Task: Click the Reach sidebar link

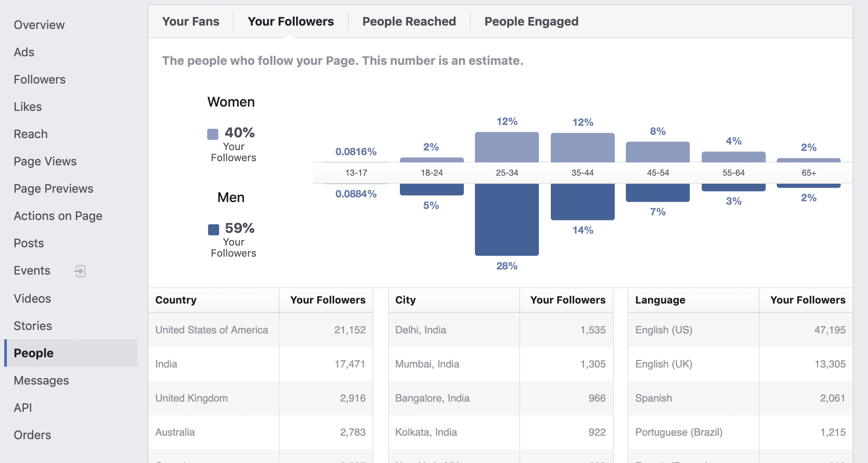Action: (31, 134)
